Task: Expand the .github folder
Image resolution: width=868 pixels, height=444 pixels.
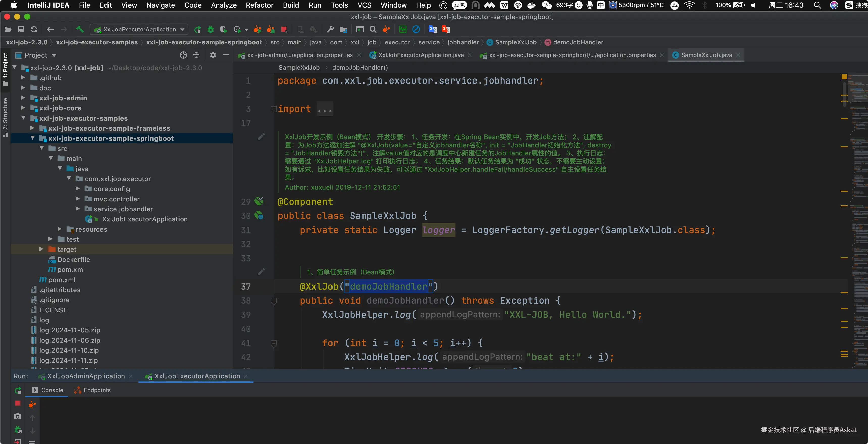Action: pyautogui.click(x=23, y=78)
